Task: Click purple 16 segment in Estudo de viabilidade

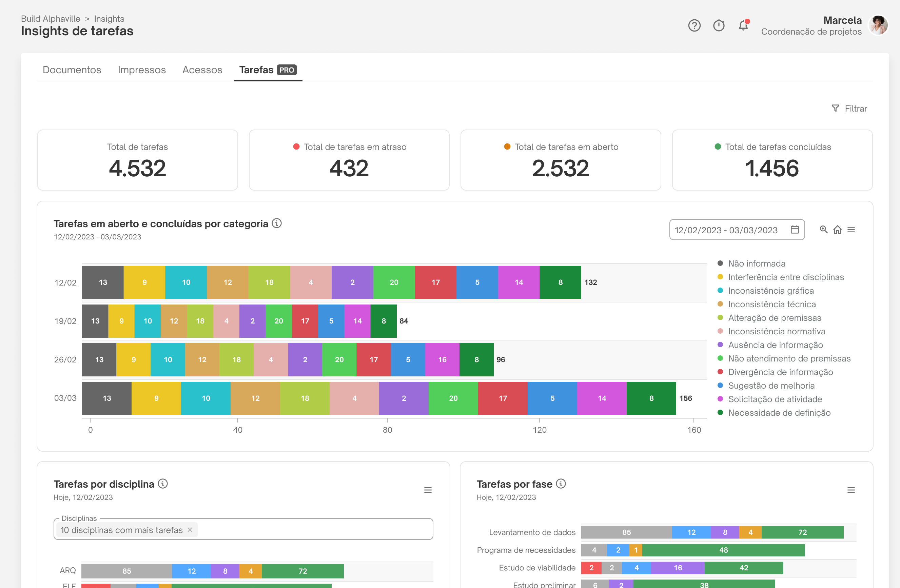Action: (678, 568)
